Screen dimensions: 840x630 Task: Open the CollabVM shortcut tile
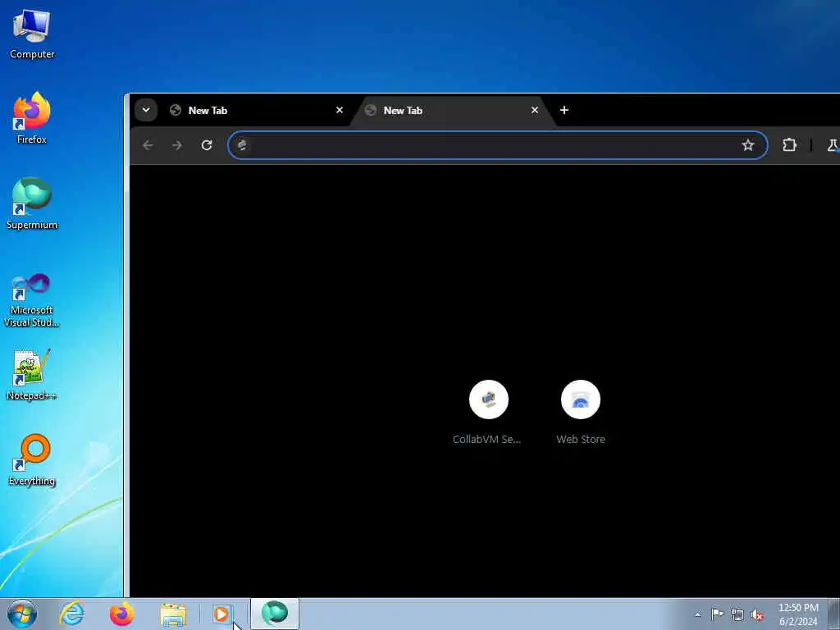488,412
